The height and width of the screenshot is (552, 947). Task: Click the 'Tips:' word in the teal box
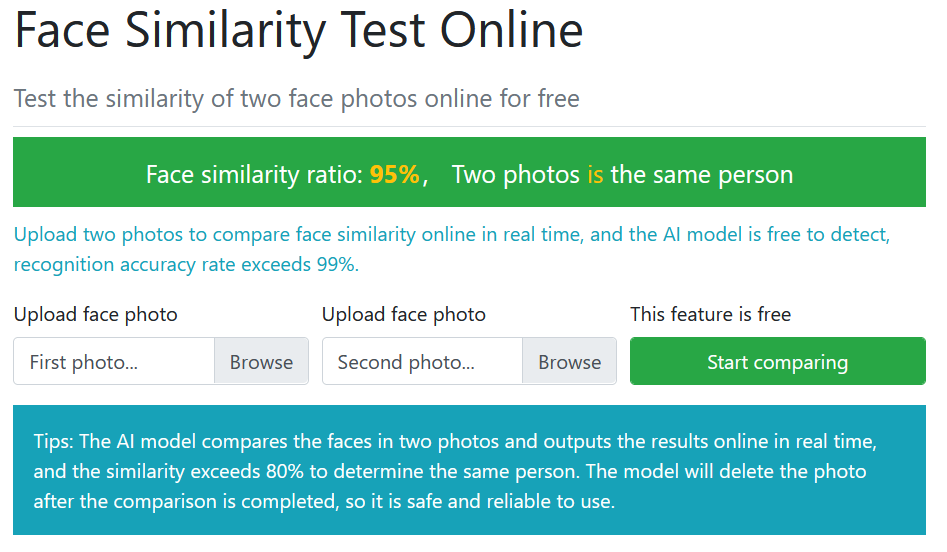(x=53, y=442)
